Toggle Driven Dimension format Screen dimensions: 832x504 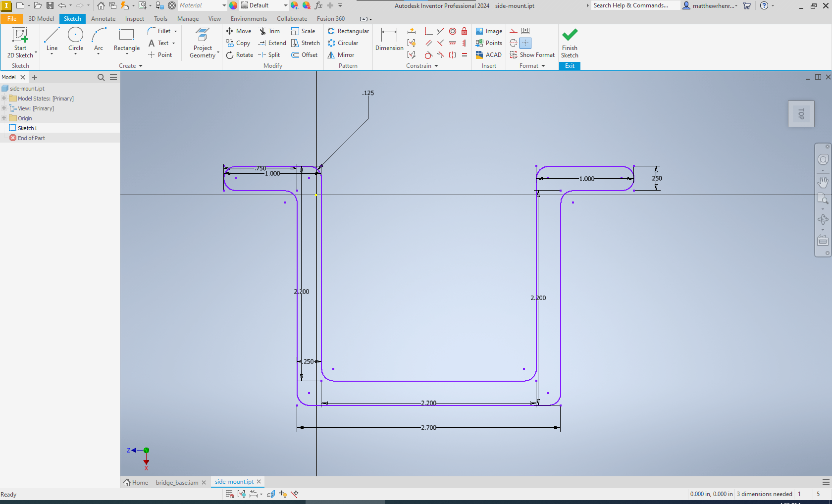(x=525, y=31)
